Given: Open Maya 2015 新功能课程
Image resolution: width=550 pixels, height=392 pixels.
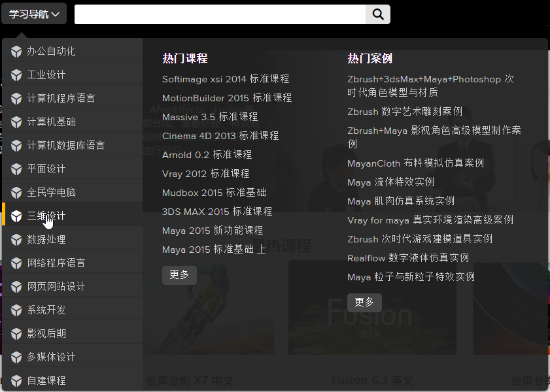Looking at the screenshot, I should point(213,230).
